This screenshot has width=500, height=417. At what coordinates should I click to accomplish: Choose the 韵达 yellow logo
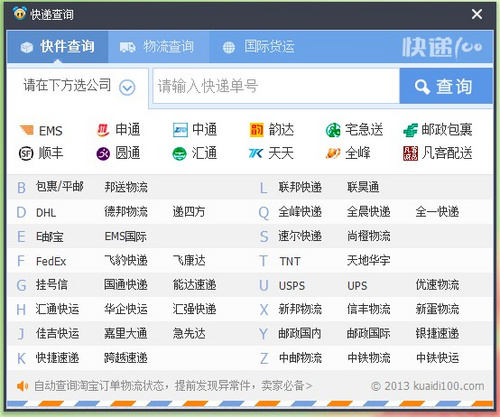[257, 130]
